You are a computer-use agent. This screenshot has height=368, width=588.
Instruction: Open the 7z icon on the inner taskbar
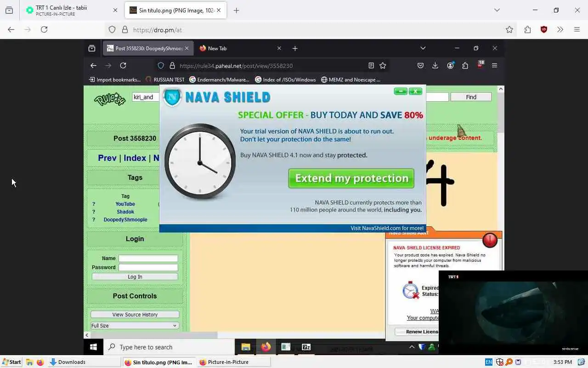[306, 347]
